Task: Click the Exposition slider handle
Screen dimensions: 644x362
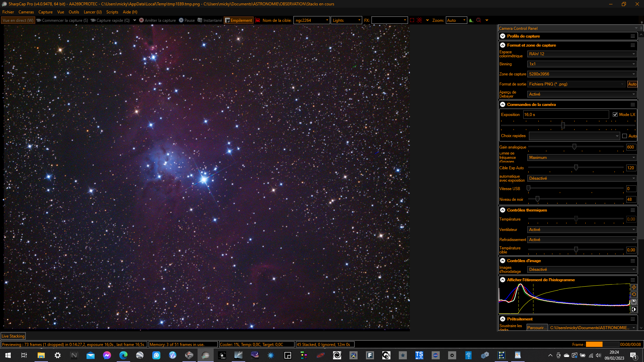Action: [563, 125]
